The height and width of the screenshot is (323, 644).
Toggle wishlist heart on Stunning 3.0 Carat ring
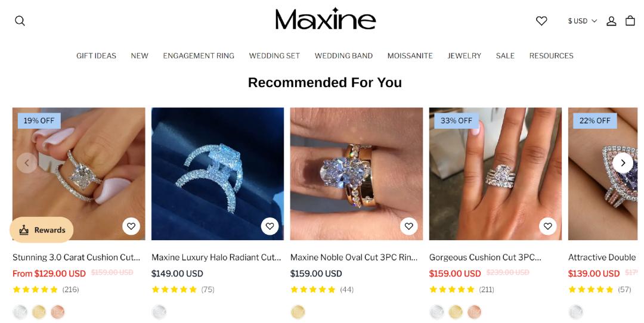tap(131, 226)
